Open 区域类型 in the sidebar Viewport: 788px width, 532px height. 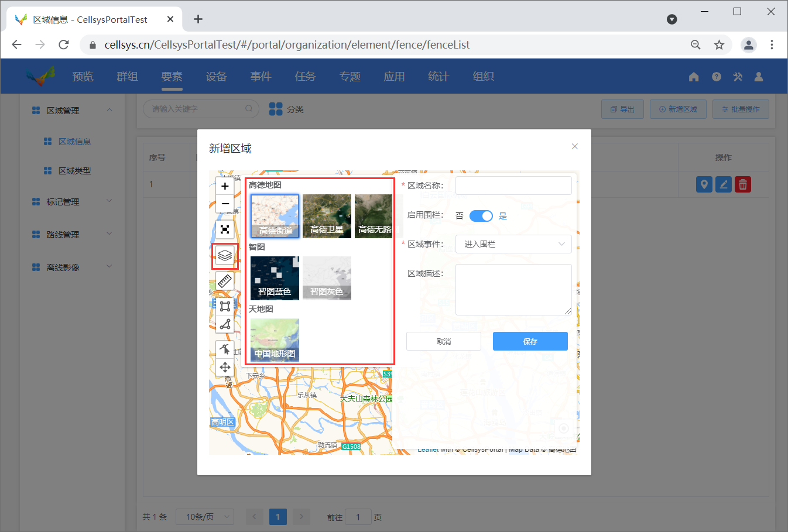[74, 171]
